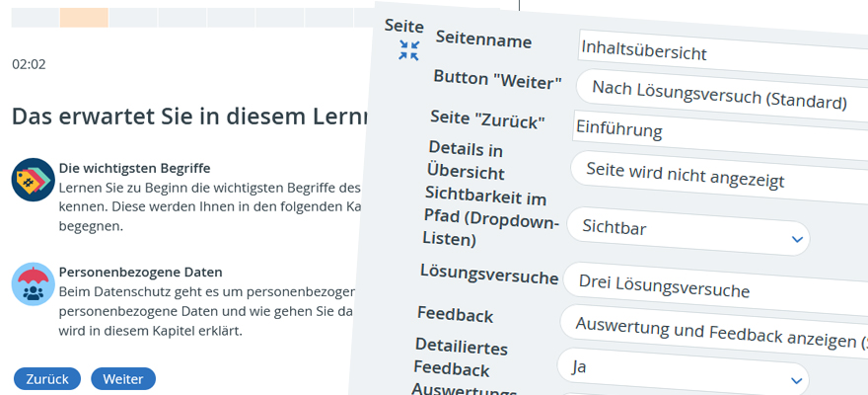The image size is (868, 395).
Task: Click the third progress bar segment
Action: pos(133,17)
